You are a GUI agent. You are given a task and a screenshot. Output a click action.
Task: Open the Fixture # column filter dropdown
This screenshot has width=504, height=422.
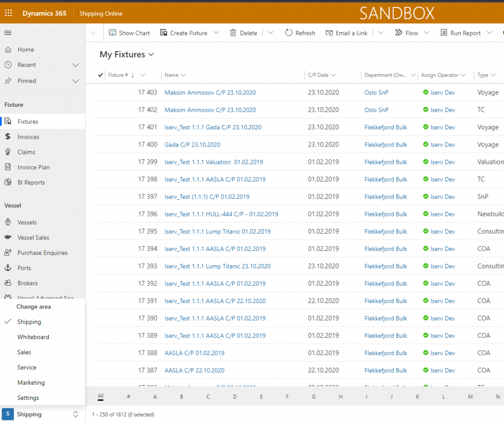(142, 75)
